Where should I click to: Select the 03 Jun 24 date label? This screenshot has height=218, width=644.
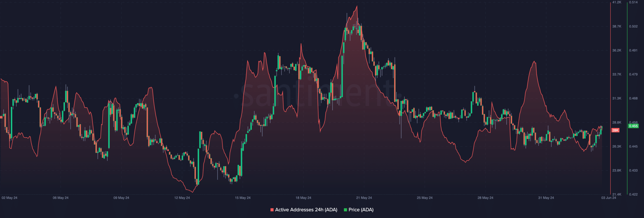609,198
